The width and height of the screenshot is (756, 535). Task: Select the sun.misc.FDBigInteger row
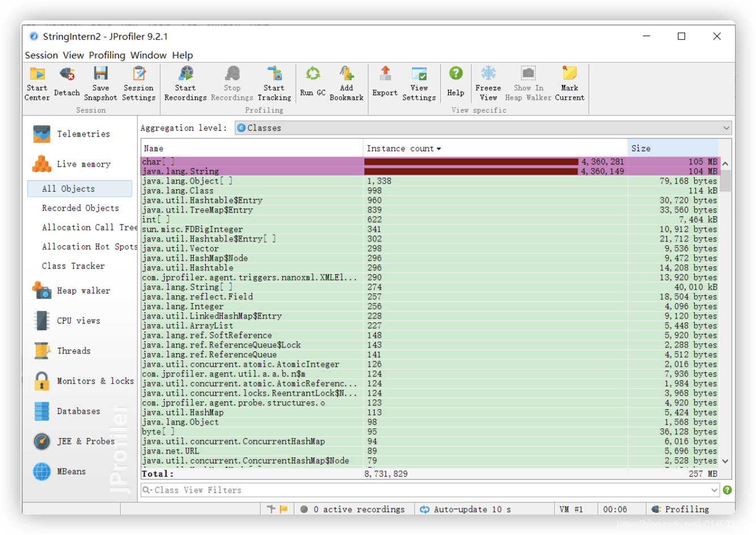(x=431, y=229)
